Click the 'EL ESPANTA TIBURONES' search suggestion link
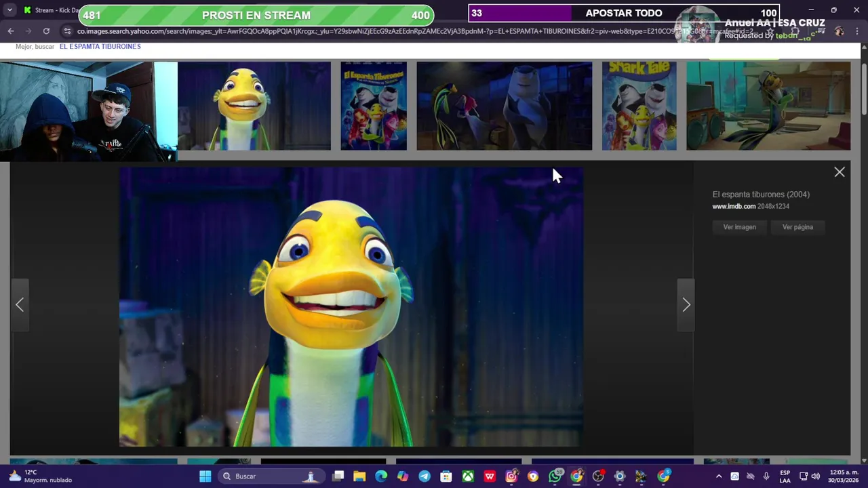 [100, 46]
